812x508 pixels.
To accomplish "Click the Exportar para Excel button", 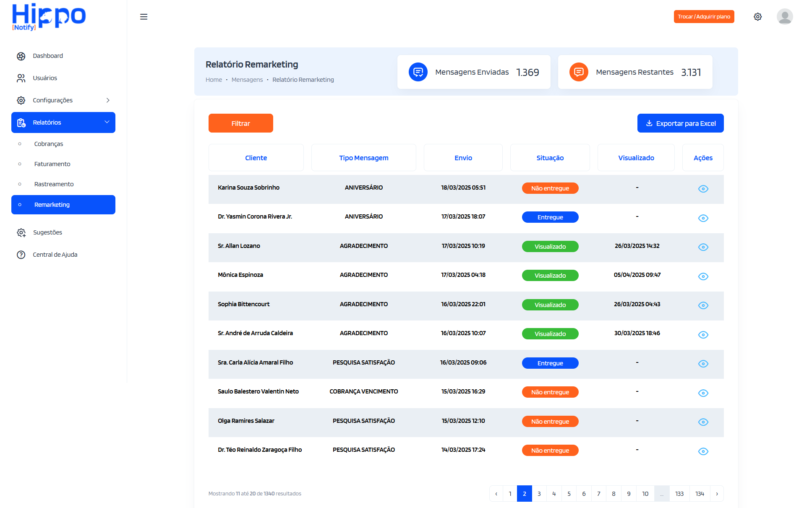I will coord(680,123).
